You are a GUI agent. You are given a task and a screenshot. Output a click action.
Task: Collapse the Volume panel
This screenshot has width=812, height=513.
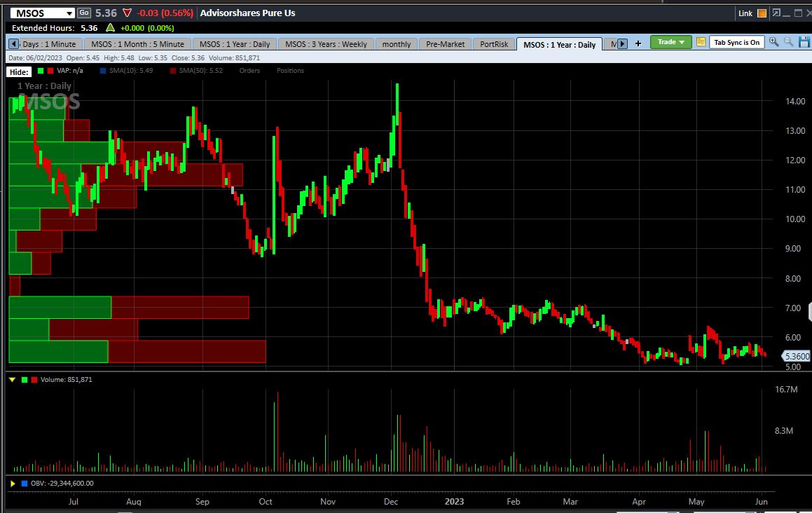pos(12,380)
